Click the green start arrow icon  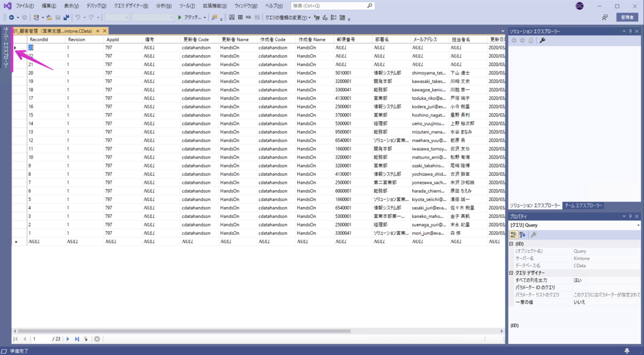(180, 17)
